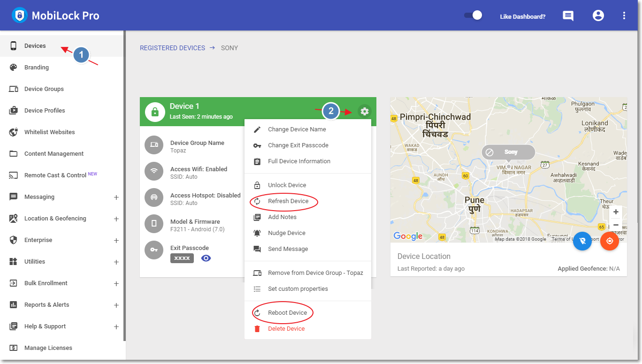
Task: Expand Location & Geofencing section
Action: click(x=116, y=219)
